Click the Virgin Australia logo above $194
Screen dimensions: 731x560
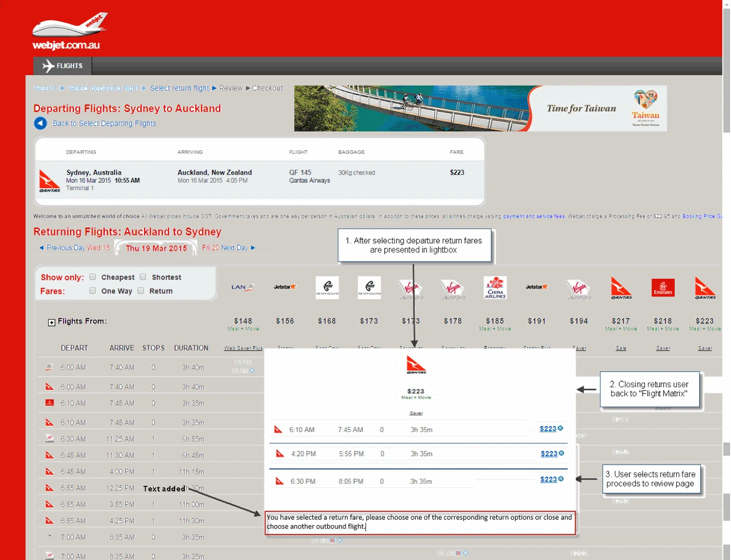pyautogui.click(x=579, y=289)
